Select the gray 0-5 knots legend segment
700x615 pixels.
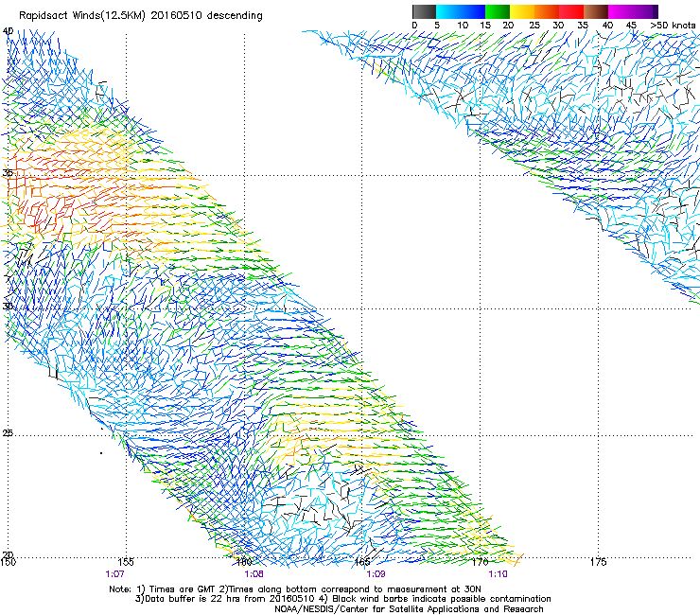coord(424,11)
